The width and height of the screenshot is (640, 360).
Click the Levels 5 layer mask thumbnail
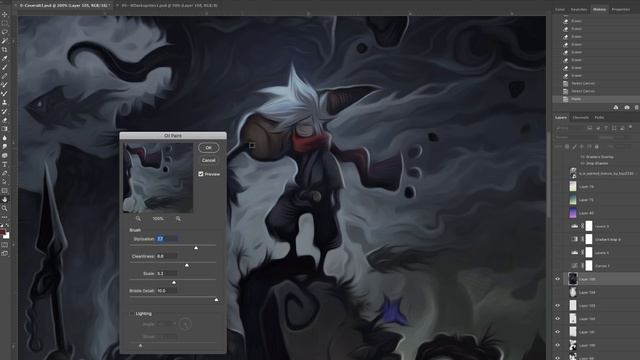pos(589,226)
